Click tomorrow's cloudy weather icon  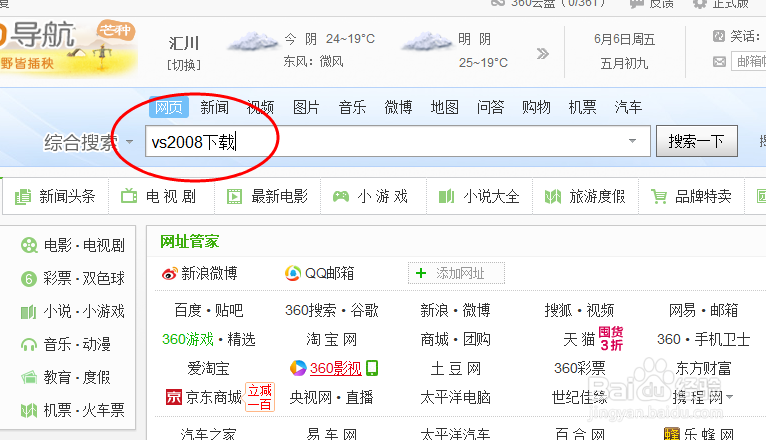point(426,42)
